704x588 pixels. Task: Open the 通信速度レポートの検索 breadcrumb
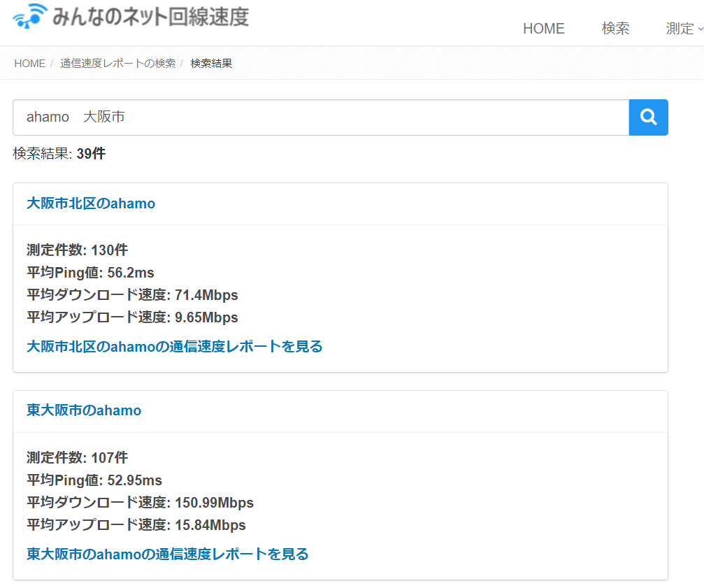point(117,64)
